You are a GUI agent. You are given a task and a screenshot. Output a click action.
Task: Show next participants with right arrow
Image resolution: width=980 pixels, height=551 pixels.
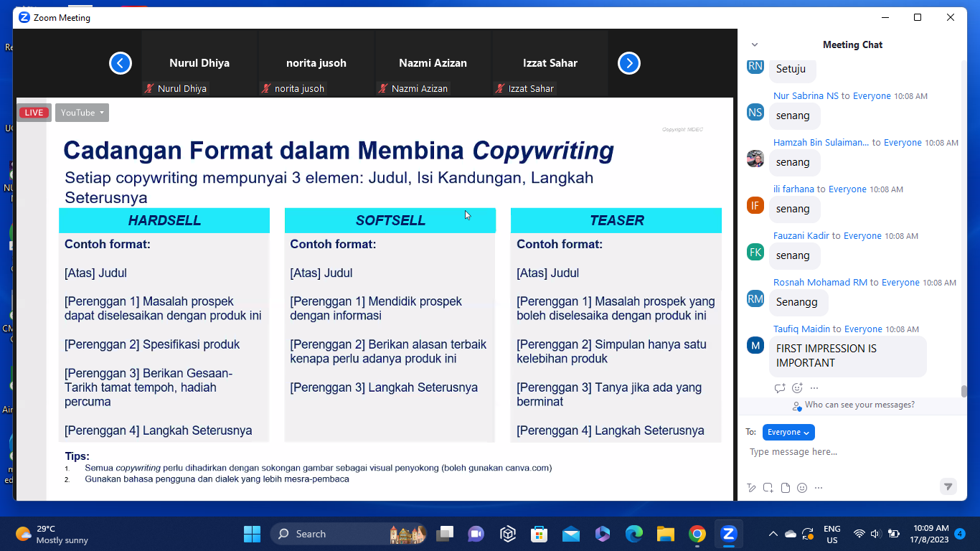(x=629, y=63)
